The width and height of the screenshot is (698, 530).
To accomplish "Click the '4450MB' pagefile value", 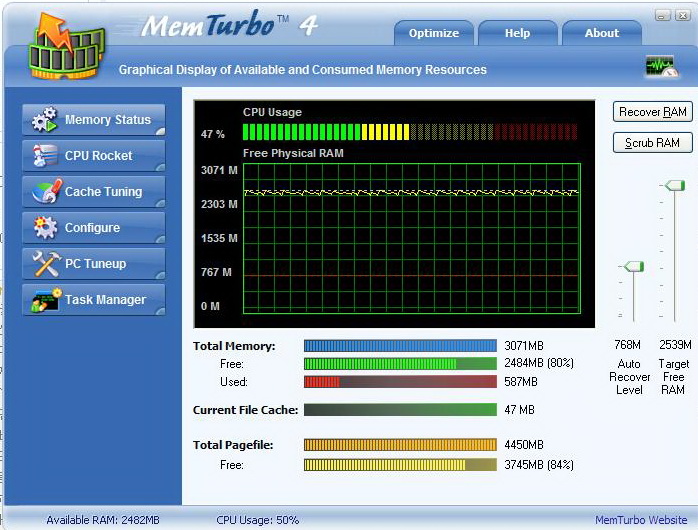I will coord(524,445).
